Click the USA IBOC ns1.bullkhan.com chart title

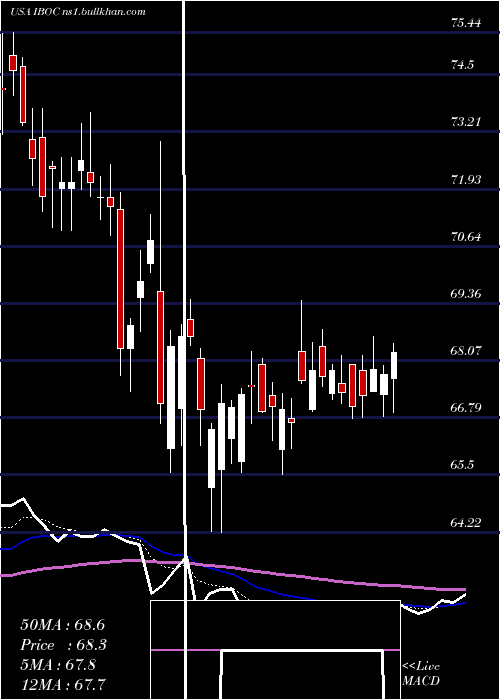coord(78,12)
